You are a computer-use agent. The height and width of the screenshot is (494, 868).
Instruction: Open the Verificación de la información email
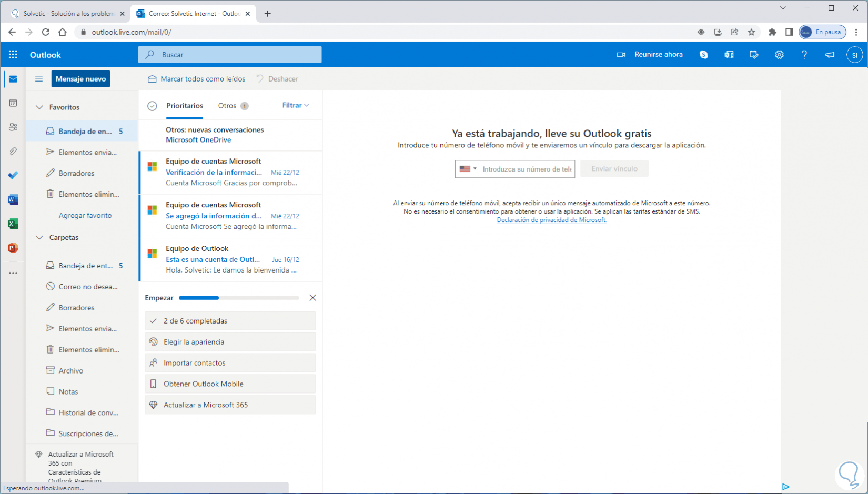point(231,173)
